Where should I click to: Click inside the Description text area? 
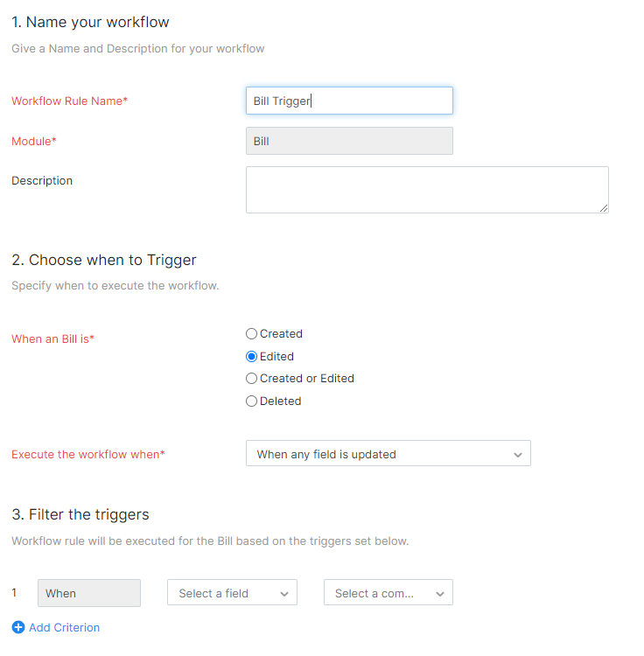click(426, 190)
